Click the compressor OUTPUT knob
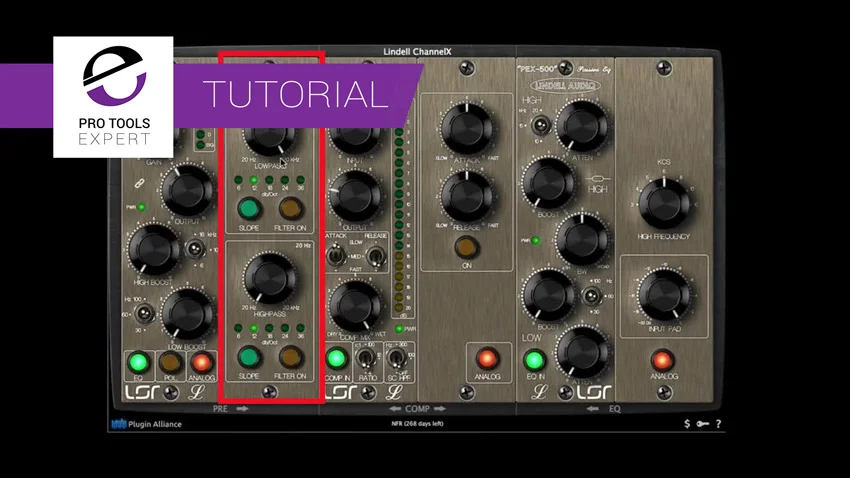850x478 pixels. tap(355, 196)
